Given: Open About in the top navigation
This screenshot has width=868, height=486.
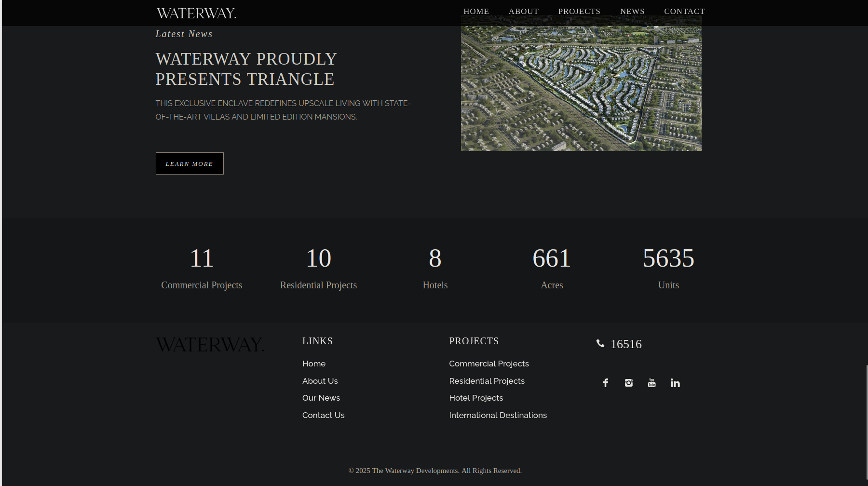Looking at the screenshot, I should 523,11.
